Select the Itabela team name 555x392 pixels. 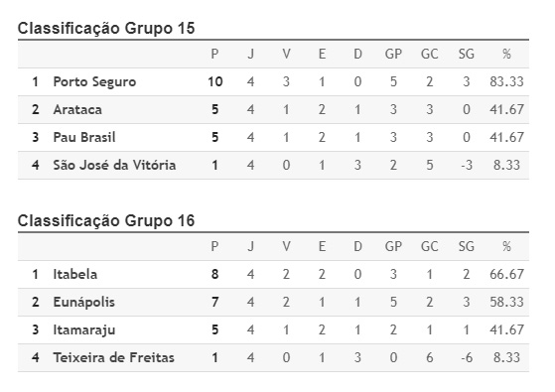pos(75,275)
